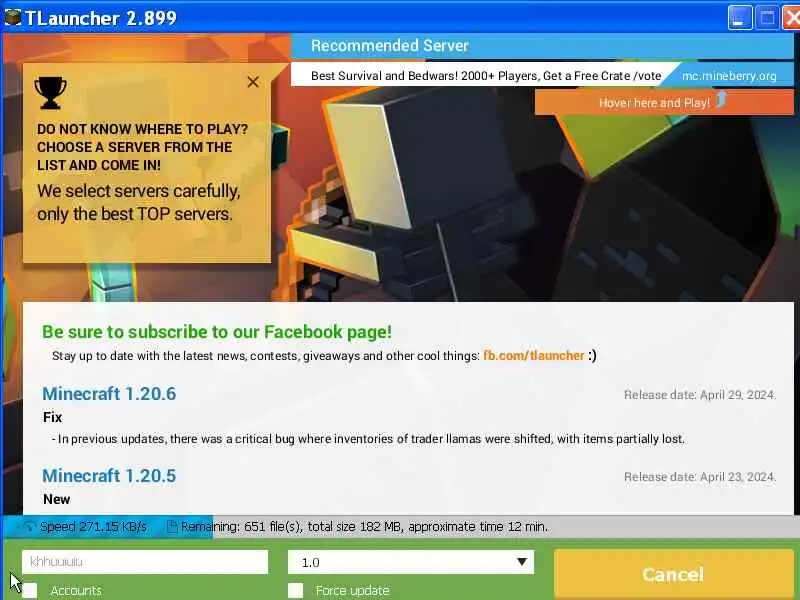800x600 pixels.
Task: Close the yellow server tip popup
Action: coord(253,82)
